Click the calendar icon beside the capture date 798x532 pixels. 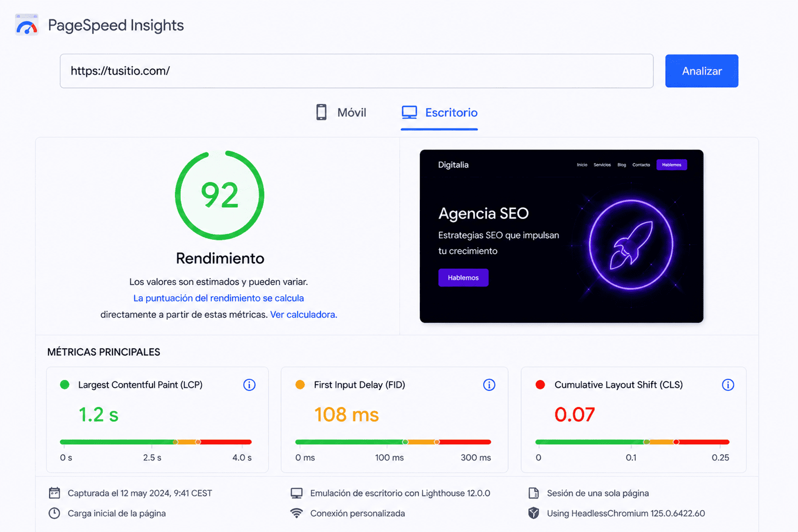(x=54, y=493)
